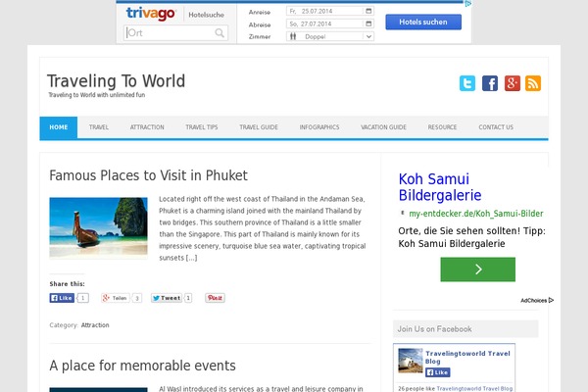This screenshot has height=392, width=588.
Task: Click the Tweet share button
Action: click(x=167, y=298)
